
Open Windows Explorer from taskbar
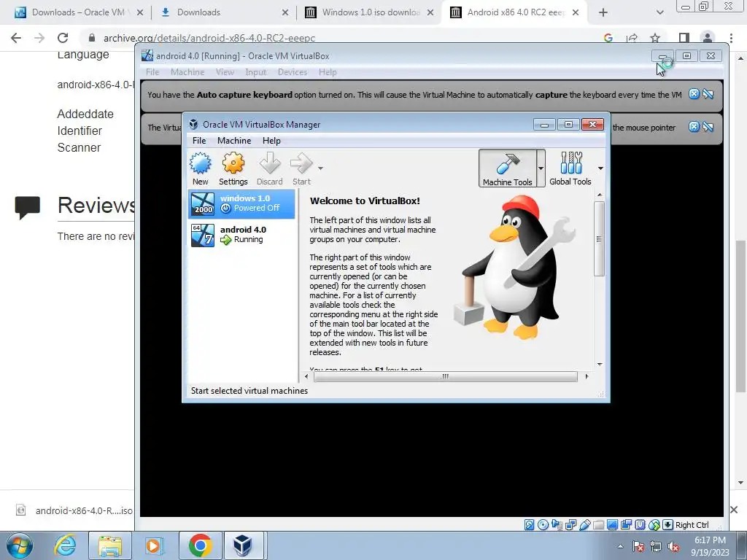pos(110,545)
